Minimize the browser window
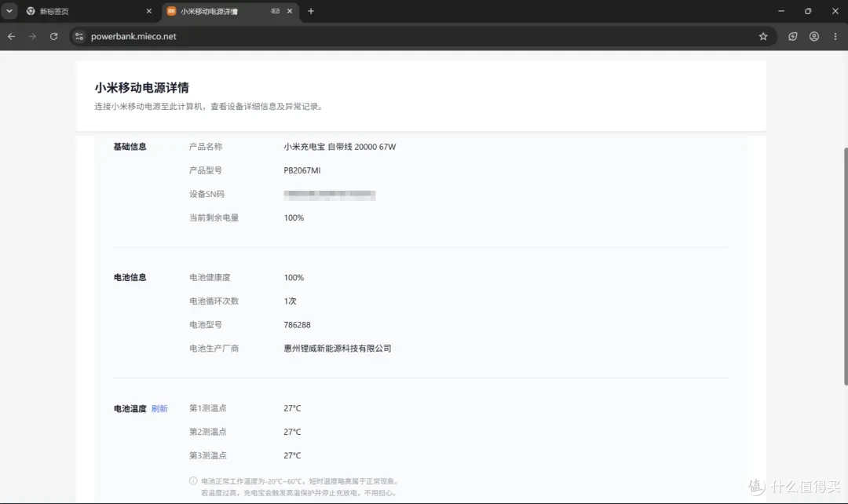 (x=781, y=11)
